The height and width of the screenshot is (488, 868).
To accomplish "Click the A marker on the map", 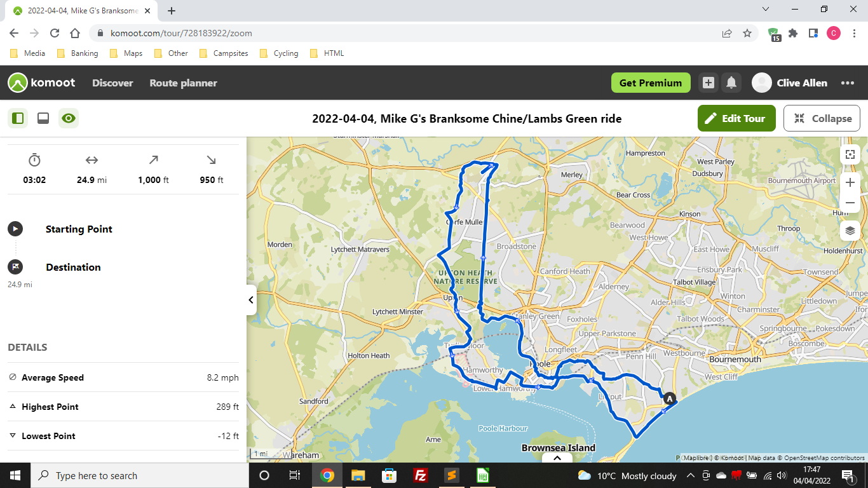I will 669,399.
